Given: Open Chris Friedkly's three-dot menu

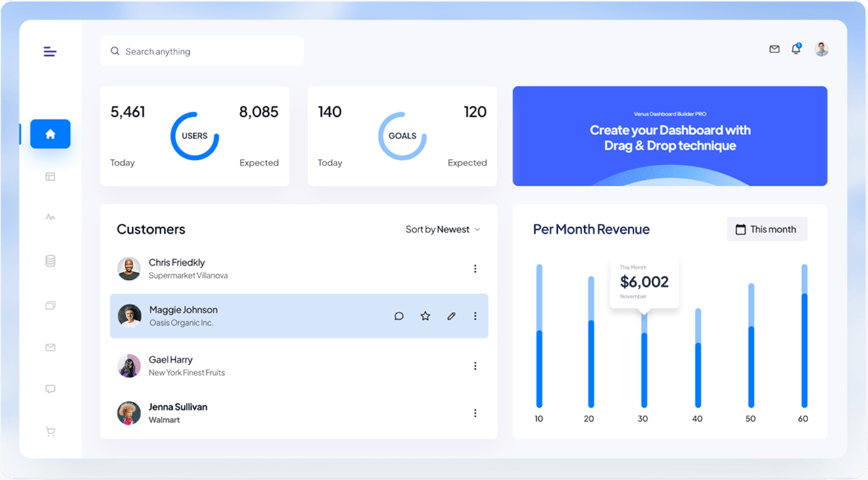Looking at the screenshot, I should point(475,269).
